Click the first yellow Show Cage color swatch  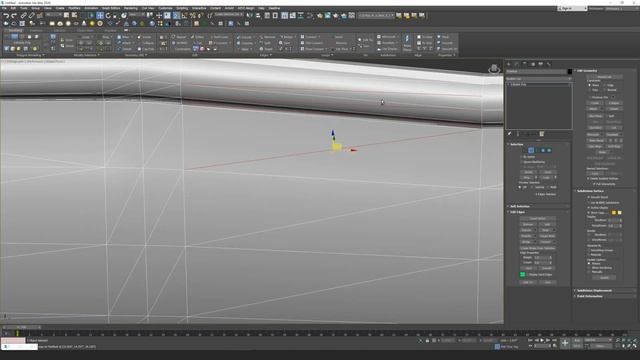click(x=613, y=212)
